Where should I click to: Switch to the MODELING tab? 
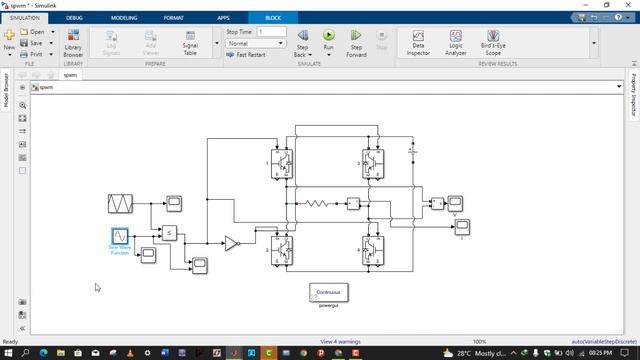coord(124,18)
